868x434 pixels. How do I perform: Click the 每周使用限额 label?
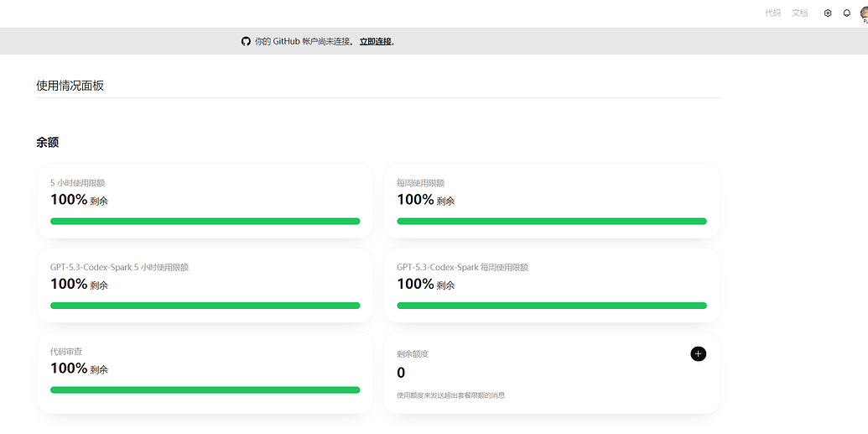[x=421, y=183]
